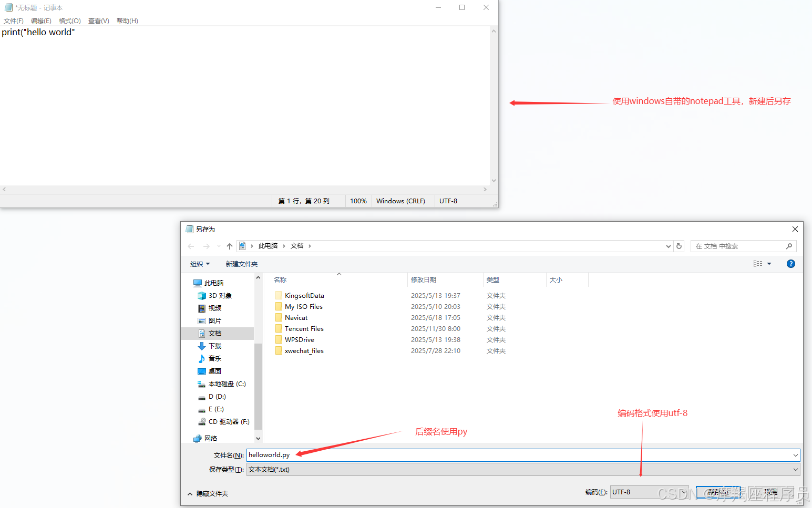The image size is (812, 508).
Task: Sort by 修改日期 column header
Action: (x=424, y=280)
